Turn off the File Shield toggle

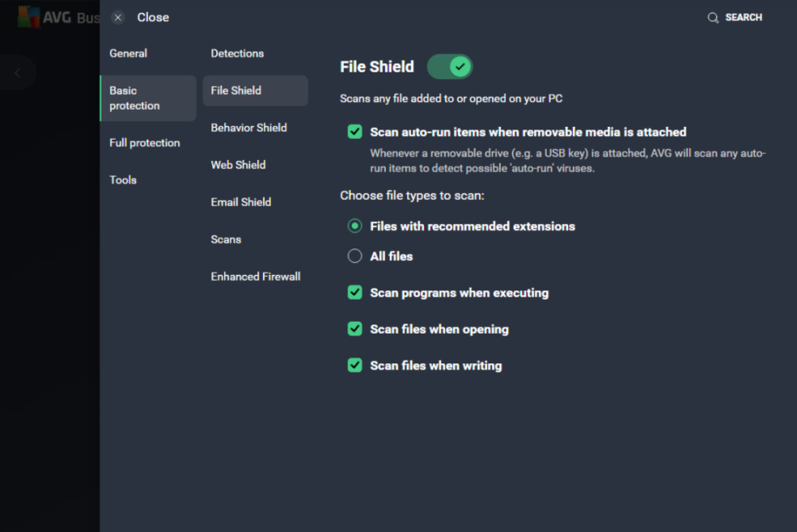(x=450, y=66)
